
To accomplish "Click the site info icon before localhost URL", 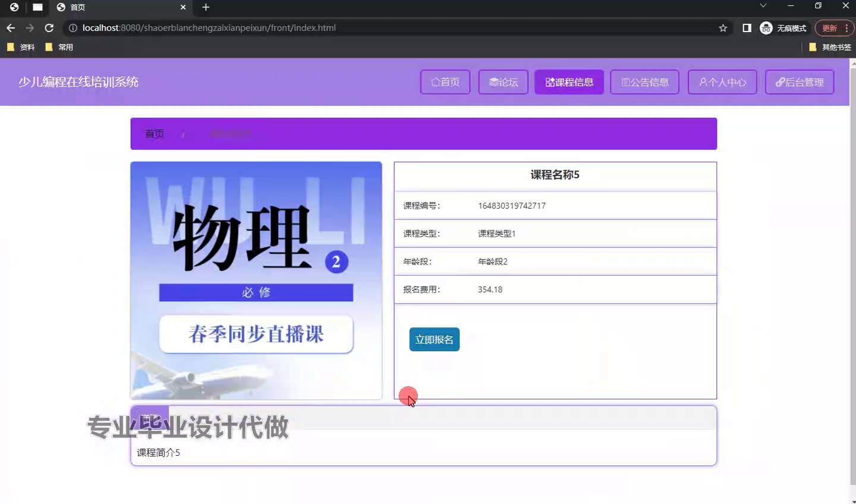I will (73, 28).
